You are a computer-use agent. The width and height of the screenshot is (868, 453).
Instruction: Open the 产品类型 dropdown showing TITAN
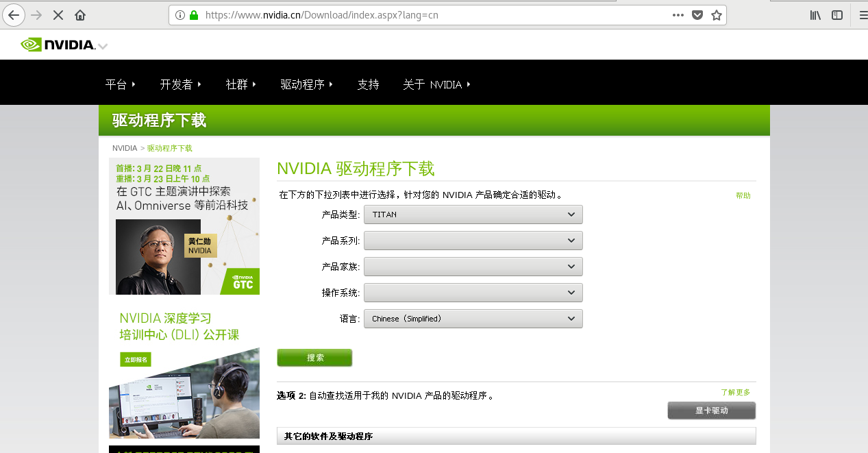pos(473,214)
